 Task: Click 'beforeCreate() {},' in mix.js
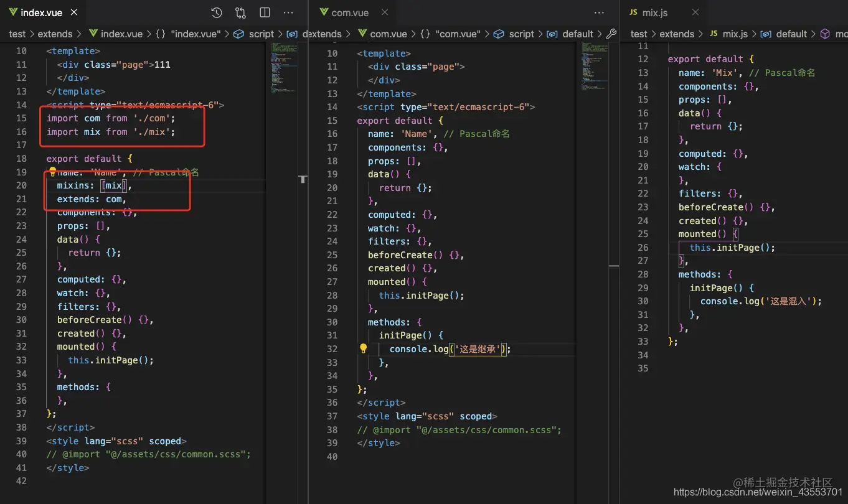pos(727,207)
